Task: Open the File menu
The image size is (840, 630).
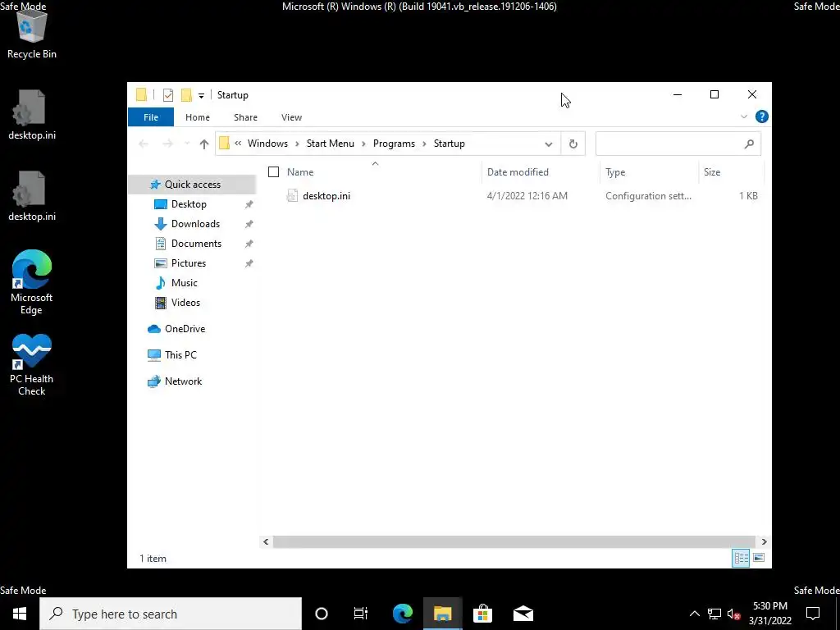Action: (151, 117)
